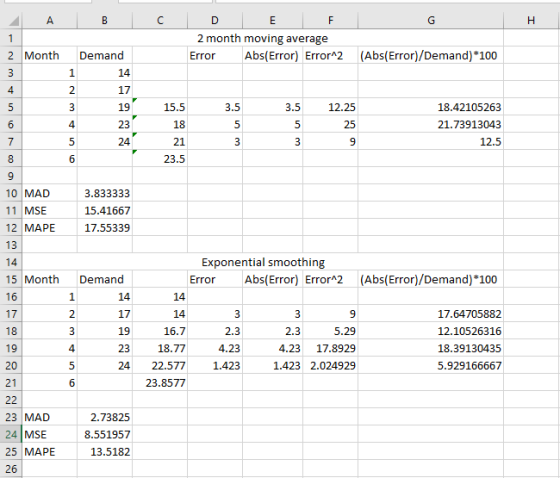Screen dimensions: 560x478
Task: Select the 'Demand' header in row 2
Action: point(105,55)
